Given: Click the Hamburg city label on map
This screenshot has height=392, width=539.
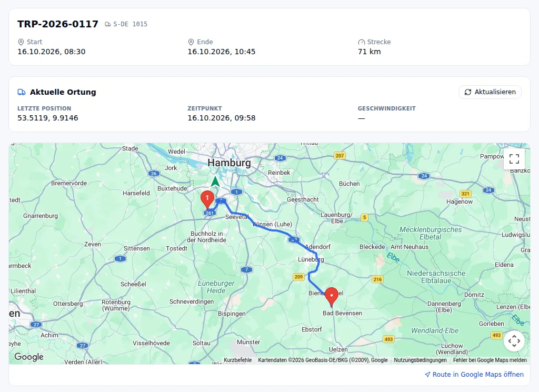Looking at the screenshot, I should tap(229, 163).
